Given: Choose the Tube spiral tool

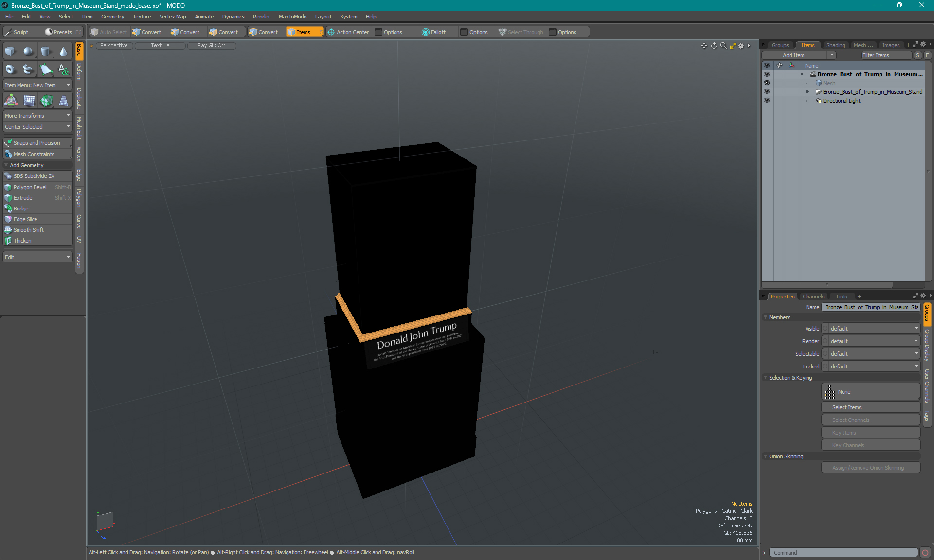Looking at the screenshot, I should pyautogui.click(x=28, y=70).
